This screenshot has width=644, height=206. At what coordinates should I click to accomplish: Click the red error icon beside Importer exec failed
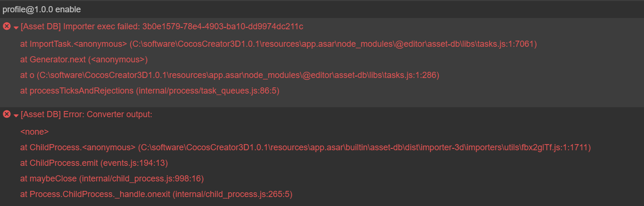pyautogui.click(x=7, y=26)
